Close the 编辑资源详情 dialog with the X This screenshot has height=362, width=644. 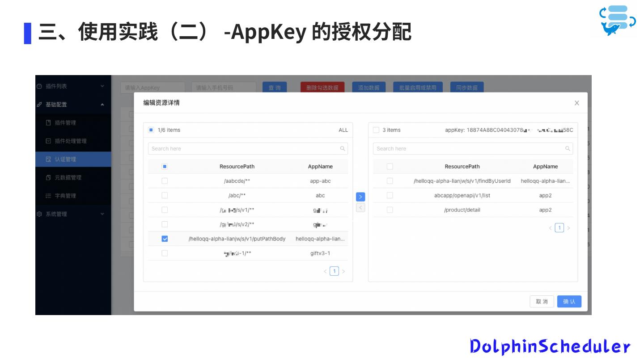pyautogui.click(x=576, y=103)
